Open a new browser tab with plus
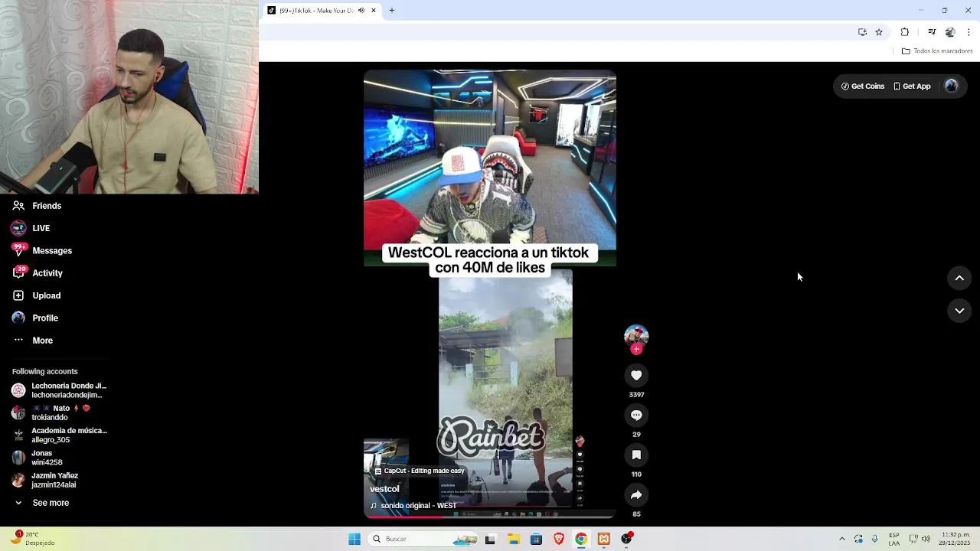 coord(391,10)
